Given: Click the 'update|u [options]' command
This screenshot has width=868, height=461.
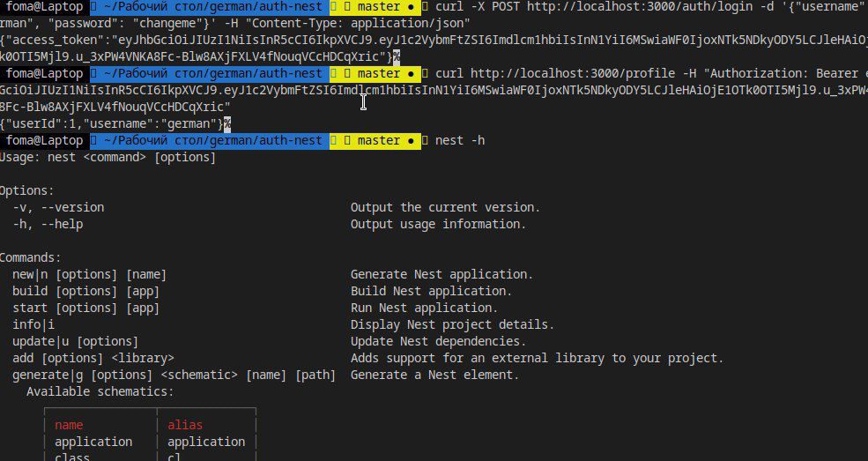Looking at the screenshot, I should (x=75, y=341).
